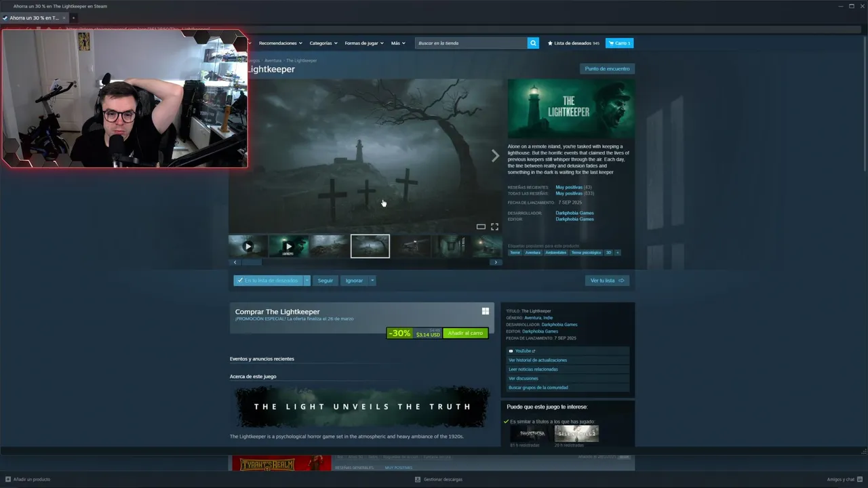Open Darkphobia Games editor link in header

point(574,219)
